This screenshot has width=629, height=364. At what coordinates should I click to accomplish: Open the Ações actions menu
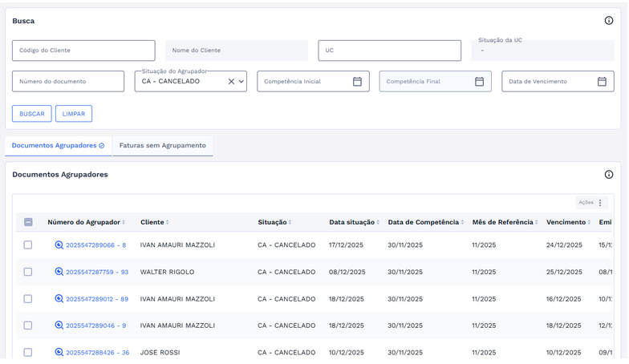coord(591,203)
